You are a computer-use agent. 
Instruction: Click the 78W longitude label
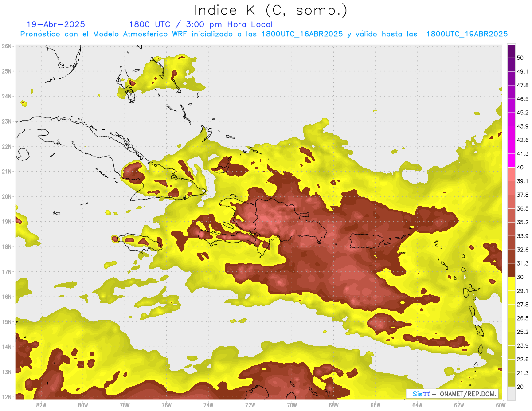125,405
